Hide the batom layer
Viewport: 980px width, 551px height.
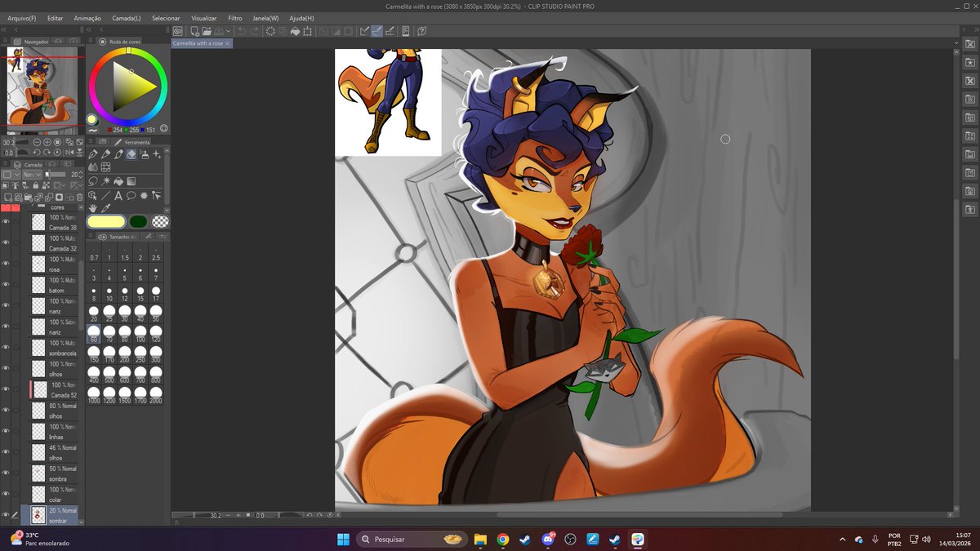tap(6, 284)
